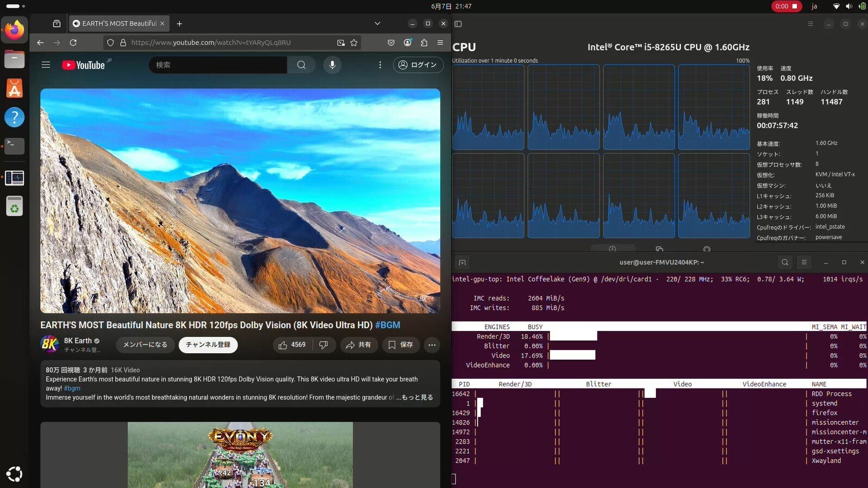The width and height of the screenshot is (868, 488).
Task: Click the YouTube 検索 search field
Action: [x=218, y=65]
